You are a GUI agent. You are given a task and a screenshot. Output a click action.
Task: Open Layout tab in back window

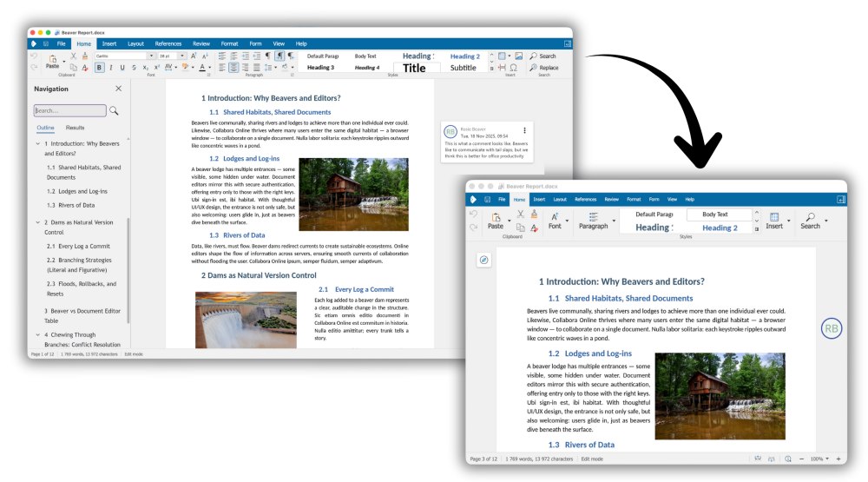coord(135,43)
